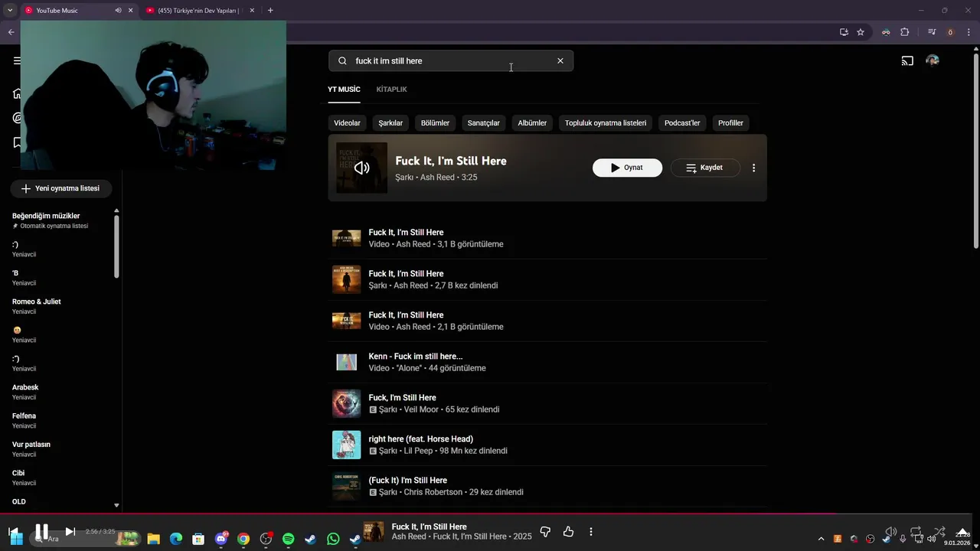The height and width of the screenshot is (551, 980).
Task: Select the Podcast'ler chip
Action: pyautogui.click(x=682, y=122)
